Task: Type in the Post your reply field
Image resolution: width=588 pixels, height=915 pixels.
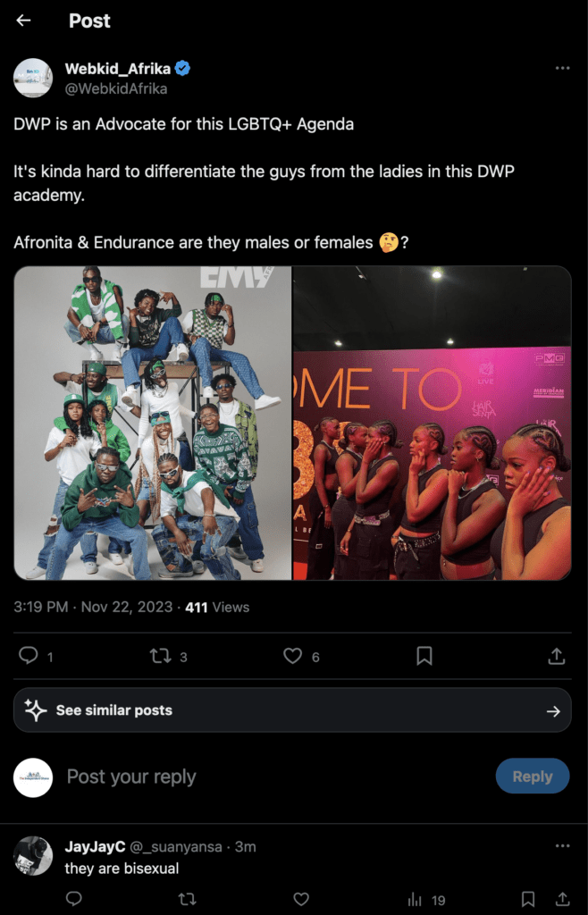Action: (x=268, y=776)
